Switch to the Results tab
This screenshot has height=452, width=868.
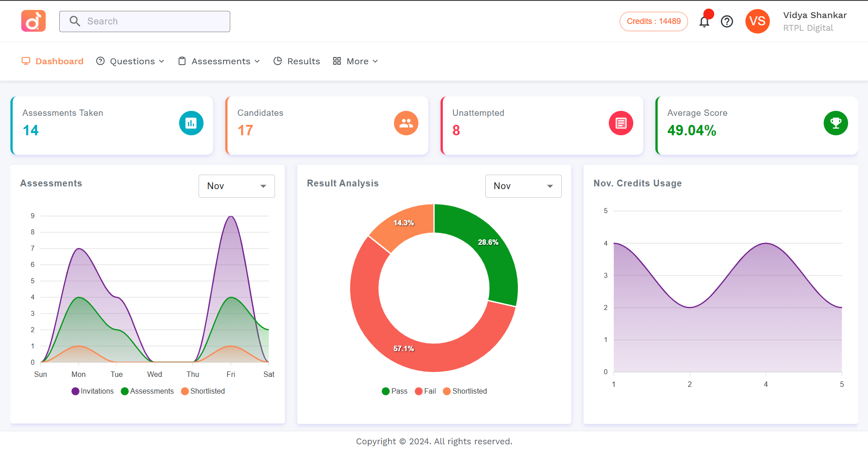point(296,61)
